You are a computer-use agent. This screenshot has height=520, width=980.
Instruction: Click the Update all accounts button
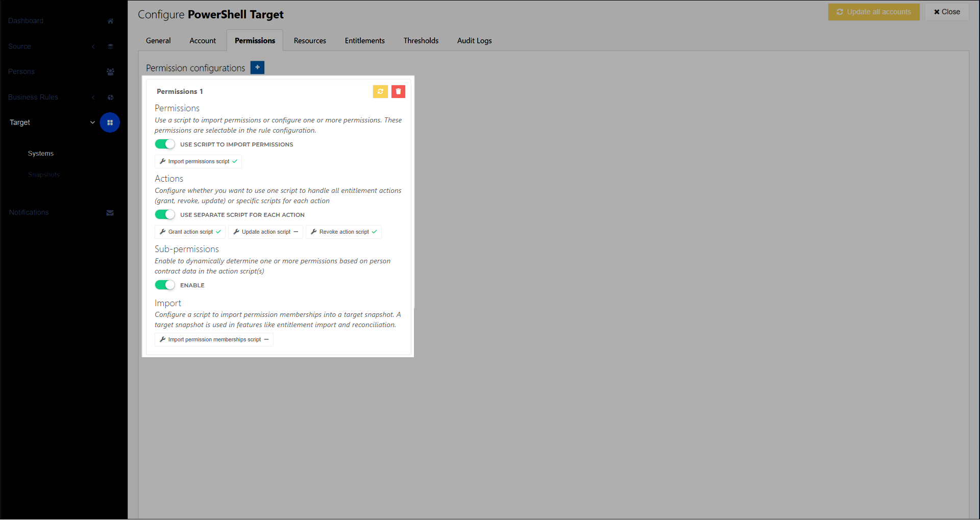(874, 11)
